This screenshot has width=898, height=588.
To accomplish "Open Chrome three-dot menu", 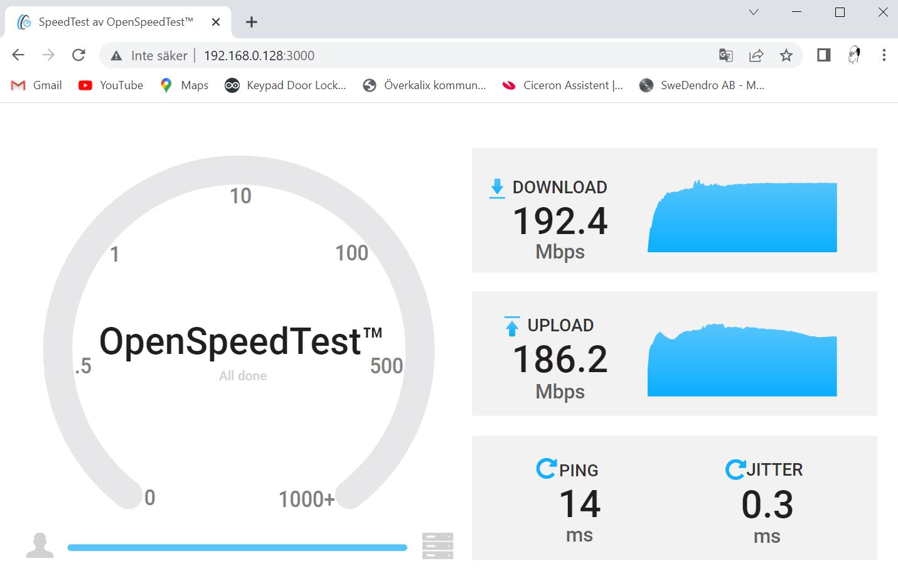I will (884, 55).
